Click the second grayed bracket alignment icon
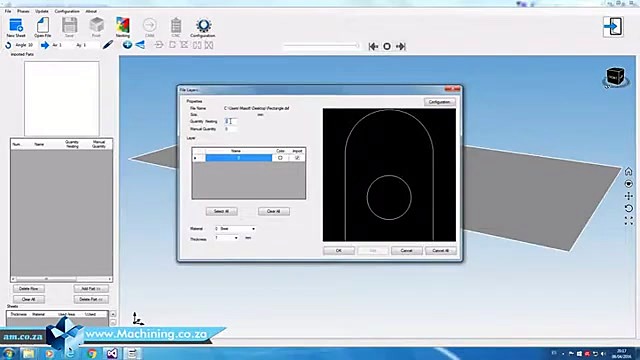This screenshot has width=640, height=360. pos(184,45)
